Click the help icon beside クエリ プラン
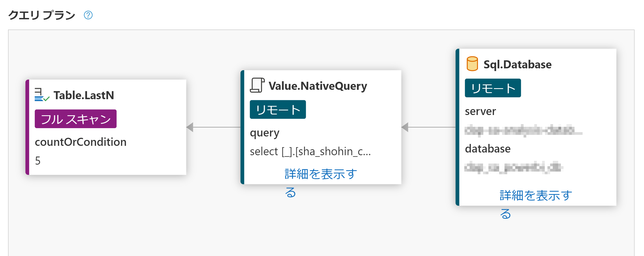Viewport: 644px width, 256px height. click(x=88, y=15)
